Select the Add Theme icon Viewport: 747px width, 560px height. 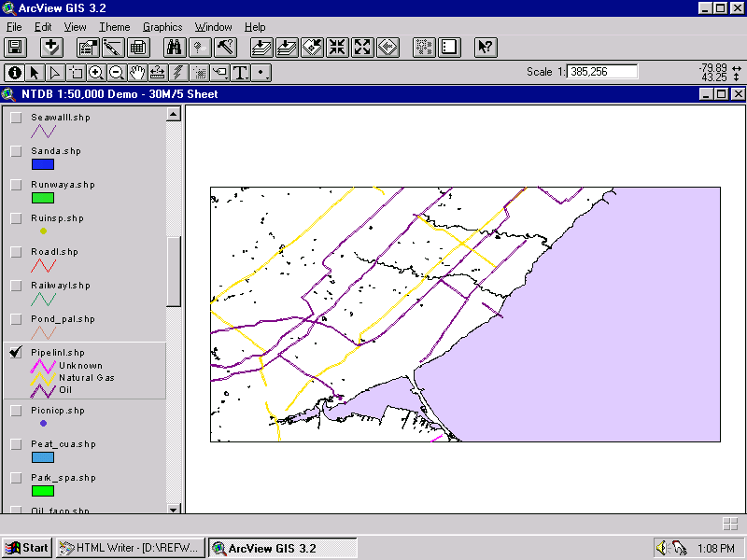point(51,48)
